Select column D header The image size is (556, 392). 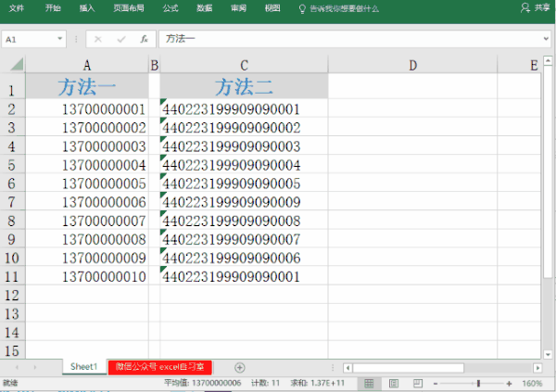(412, 65)
